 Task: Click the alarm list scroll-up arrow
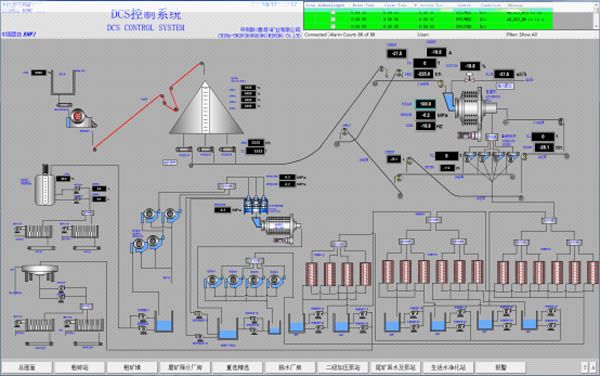point(596,4)
